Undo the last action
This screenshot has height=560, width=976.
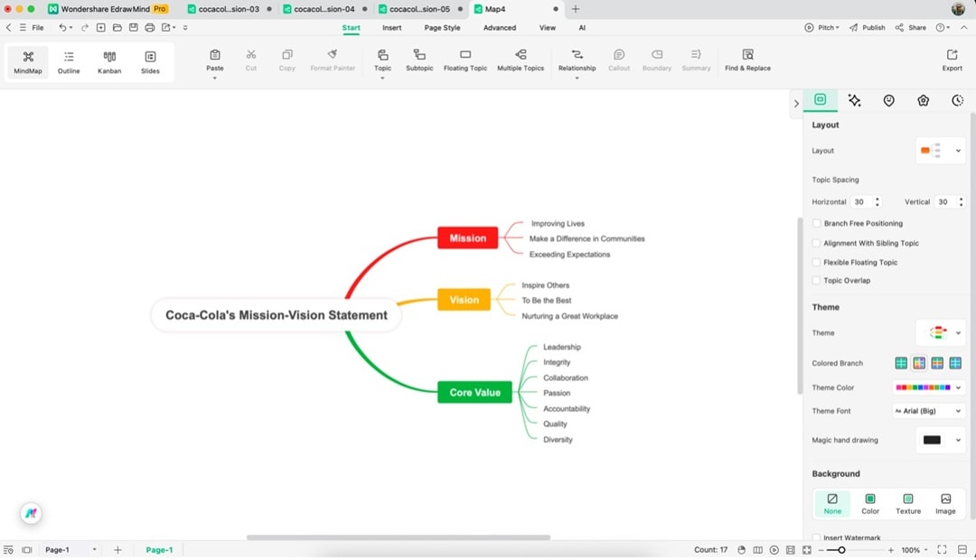click(x=62, y=27)
